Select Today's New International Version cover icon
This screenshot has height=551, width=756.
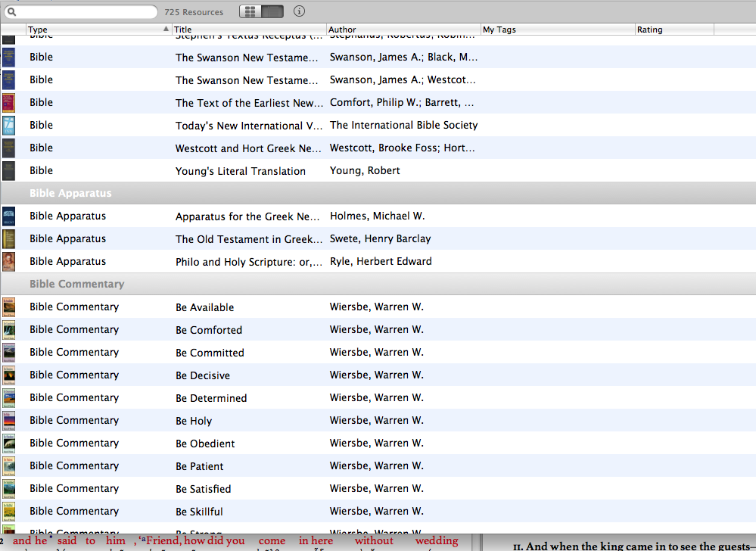[8, 126]
